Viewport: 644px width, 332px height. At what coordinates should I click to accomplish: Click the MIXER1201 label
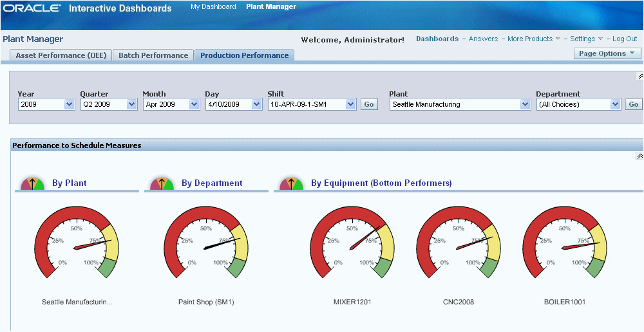[x=352, y=302]
